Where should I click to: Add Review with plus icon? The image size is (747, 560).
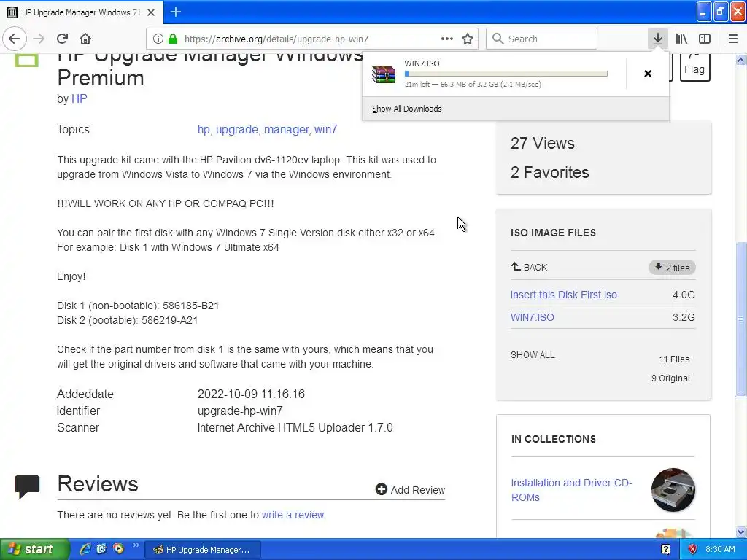pos(410,489)
